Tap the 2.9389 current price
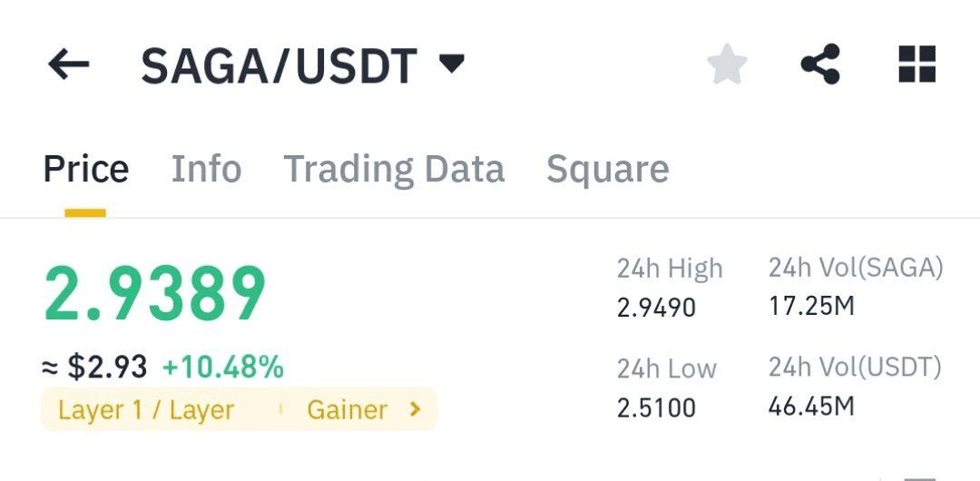This screenshot has width=980, height=481. pos(155,295)
